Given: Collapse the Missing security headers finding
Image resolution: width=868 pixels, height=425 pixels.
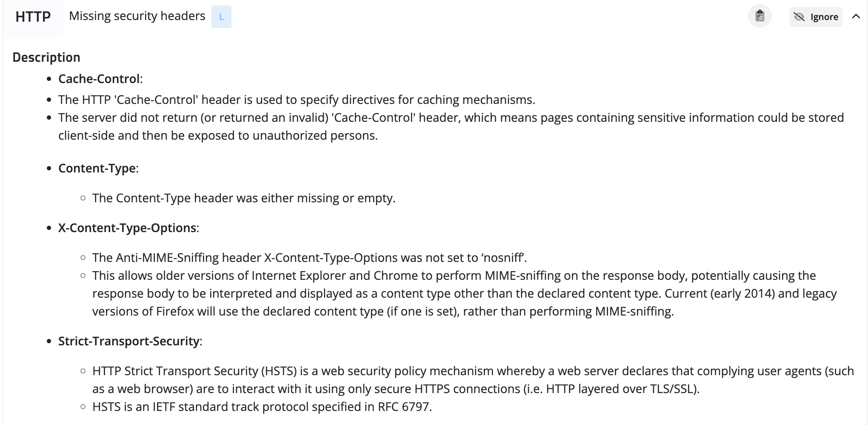Looking at the screenshot, I should pos(856,17).
